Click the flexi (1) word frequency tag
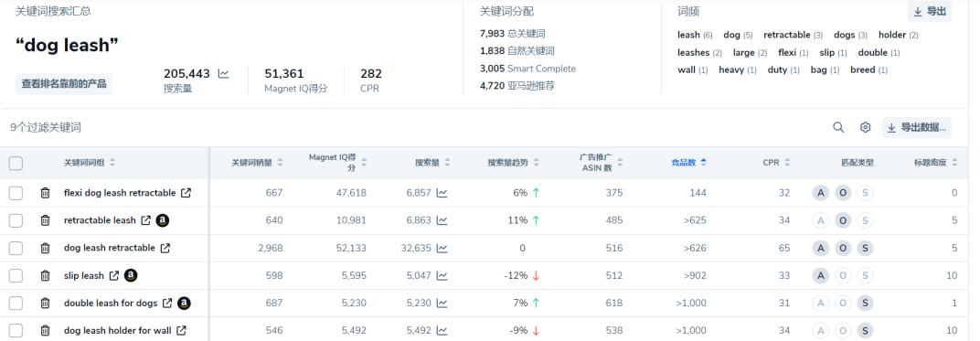Image resolution: width=980 pixels, height=341 pixels. [x=794, y=52]
